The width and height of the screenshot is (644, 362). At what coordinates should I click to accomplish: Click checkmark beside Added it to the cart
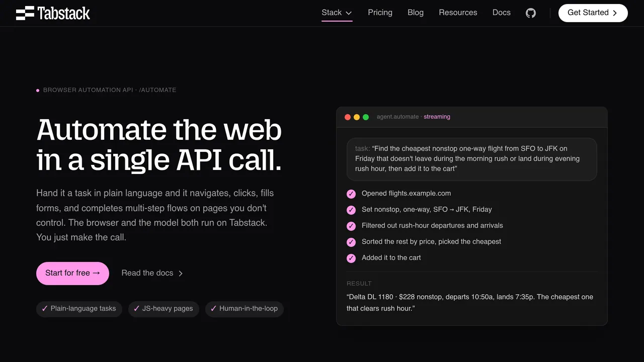tap(351, 258)
